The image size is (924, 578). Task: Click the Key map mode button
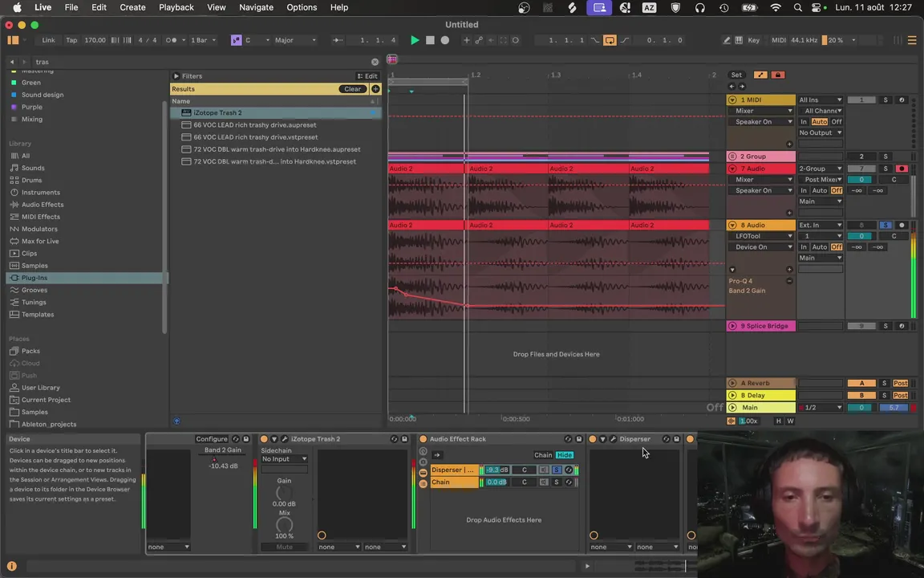pos(754,40)
